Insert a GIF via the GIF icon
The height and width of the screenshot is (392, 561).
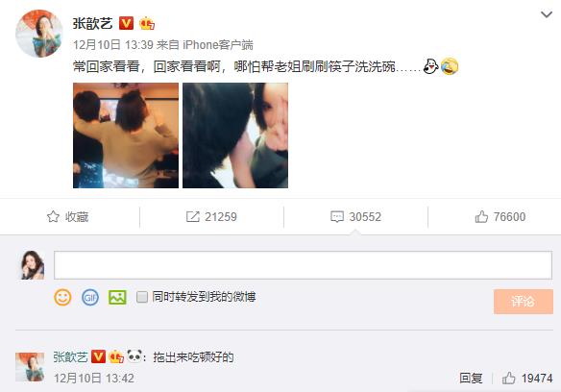click(x=90, y=297)
